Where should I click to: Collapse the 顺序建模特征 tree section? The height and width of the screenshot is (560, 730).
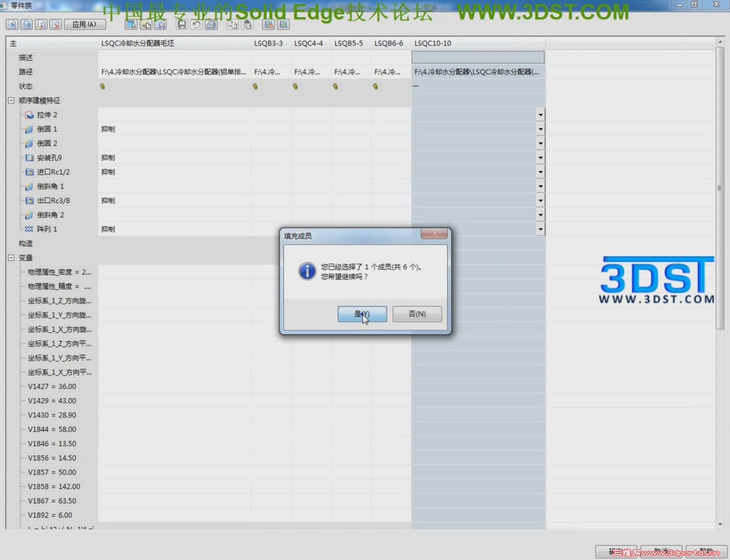coord(11,100)
